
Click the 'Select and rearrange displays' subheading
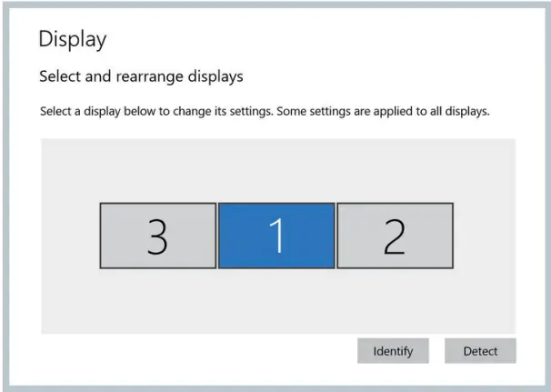point(141,76)
